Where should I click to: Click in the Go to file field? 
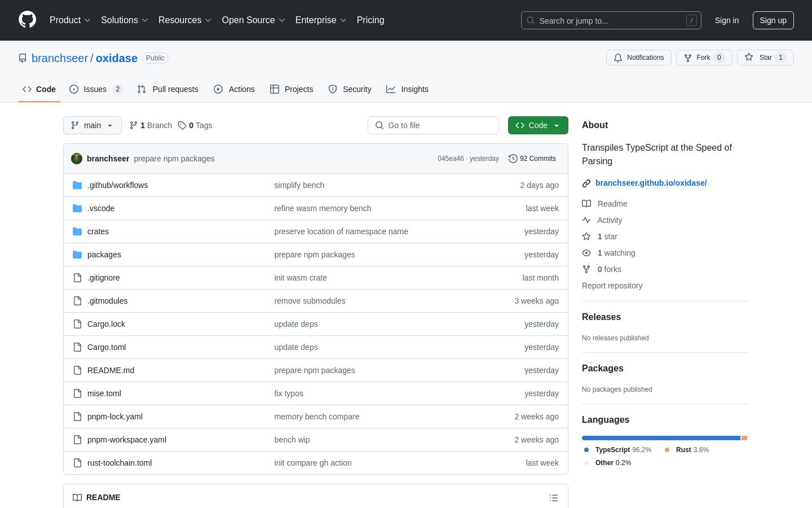point(433,125)
